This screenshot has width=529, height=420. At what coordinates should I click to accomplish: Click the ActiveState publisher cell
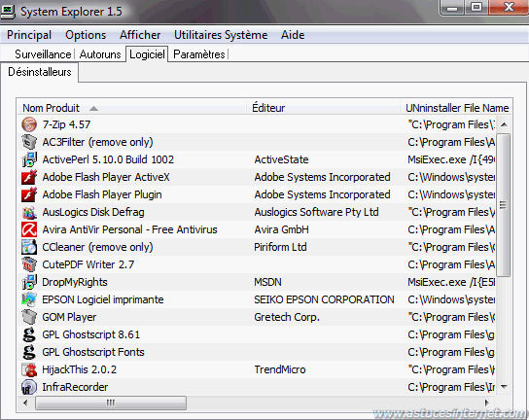(281, 159)
